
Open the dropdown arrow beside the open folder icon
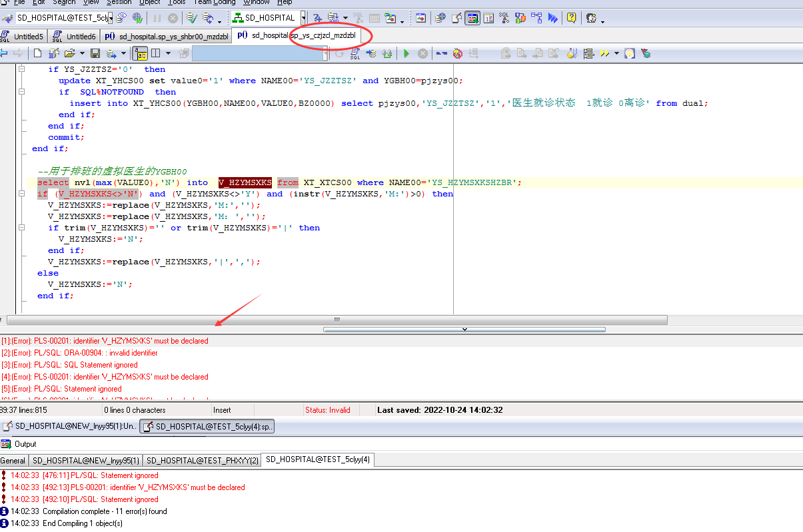(x=82, y=53)
